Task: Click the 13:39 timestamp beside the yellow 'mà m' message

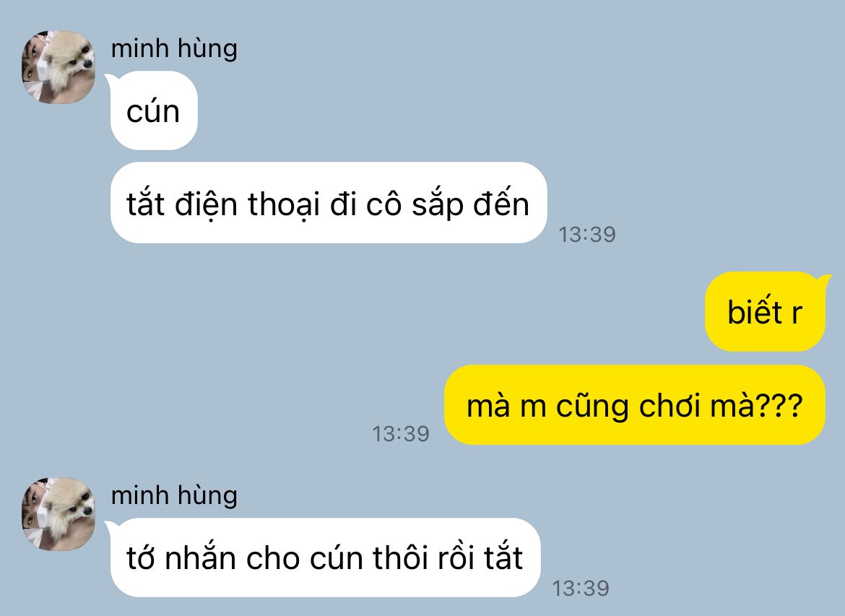Action: 401,434
